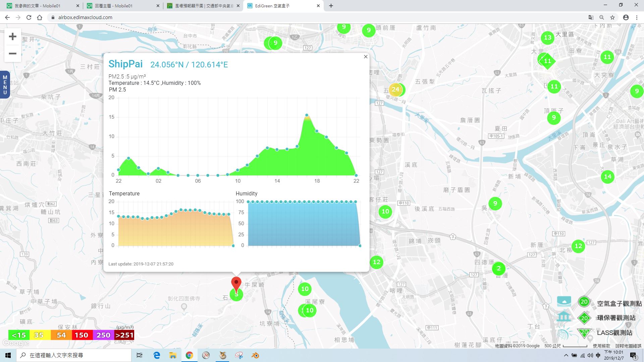Select marker 10 above 溪尾寮
The image size is (644, 362).
305,289
